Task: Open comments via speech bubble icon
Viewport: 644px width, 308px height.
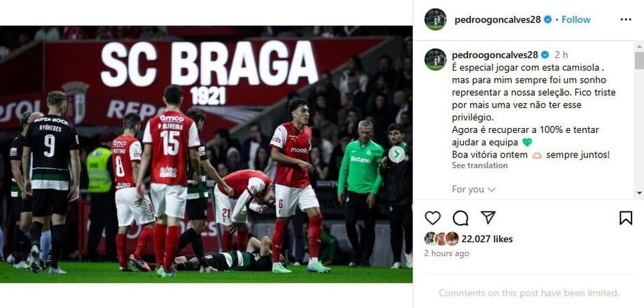Action: 461,218
